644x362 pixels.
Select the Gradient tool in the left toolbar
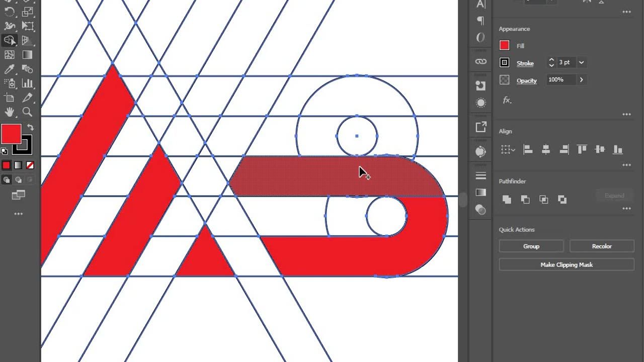[27, 55]
